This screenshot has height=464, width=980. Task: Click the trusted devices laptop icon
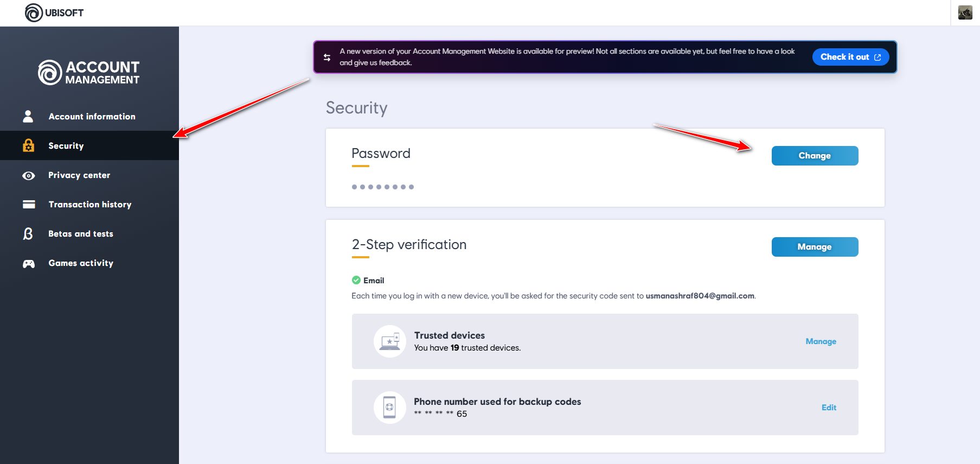(389, 341)
